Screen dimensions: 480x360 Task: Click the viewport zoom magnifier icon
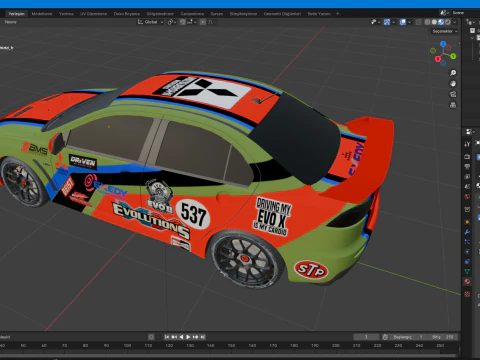[453, 73]
